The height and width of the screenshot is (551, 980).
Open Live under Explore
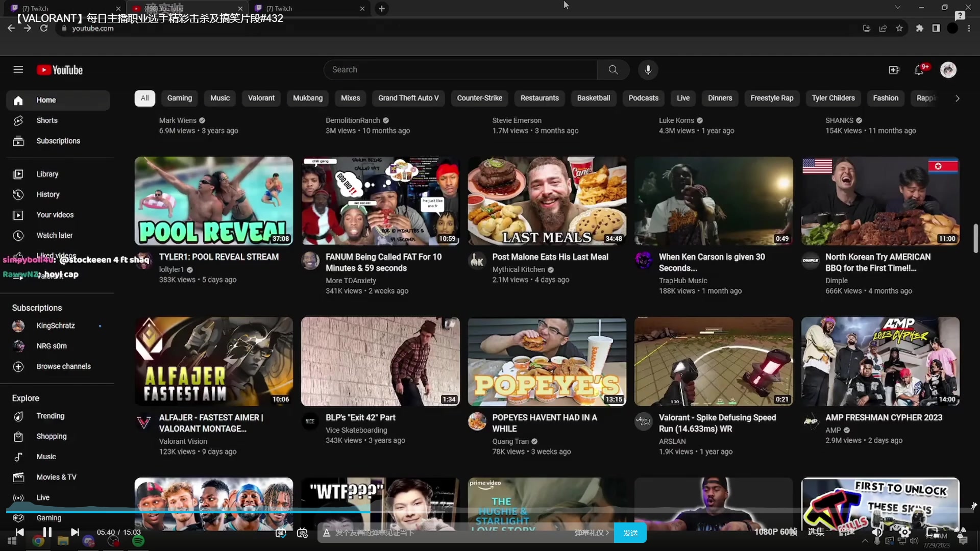[58, 497]
